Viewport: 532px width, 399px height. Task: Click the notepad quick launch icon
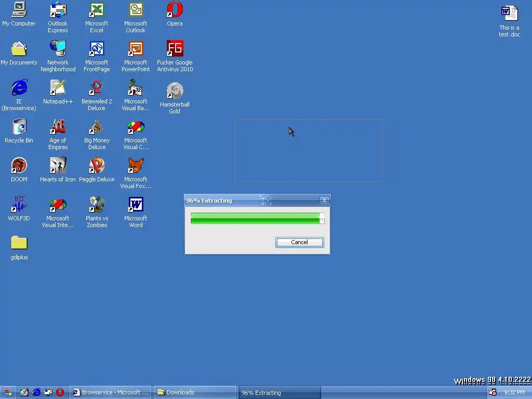pyautogui.click(x=24, y=393)
